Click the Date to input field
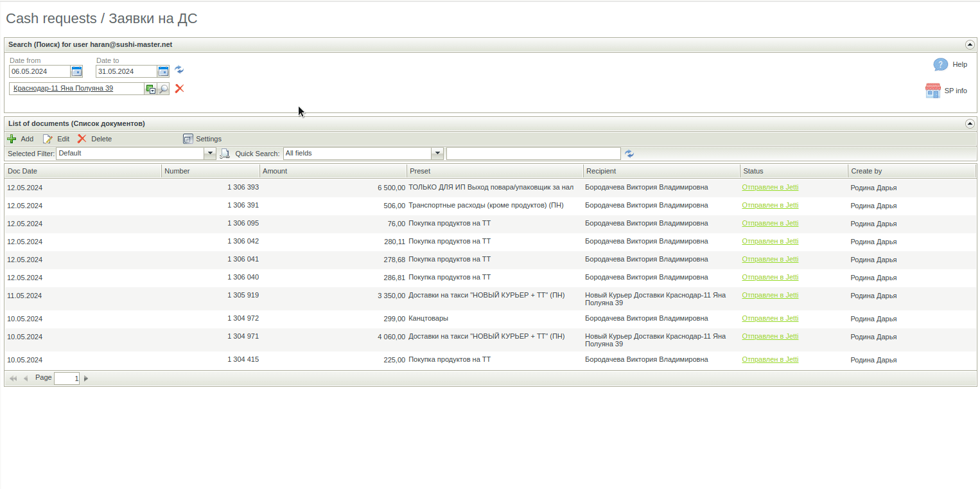 127,71
